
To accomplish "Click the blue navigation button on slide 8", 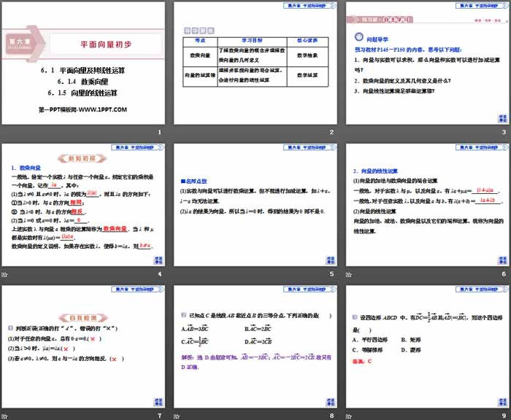I will tap(331, 400).
